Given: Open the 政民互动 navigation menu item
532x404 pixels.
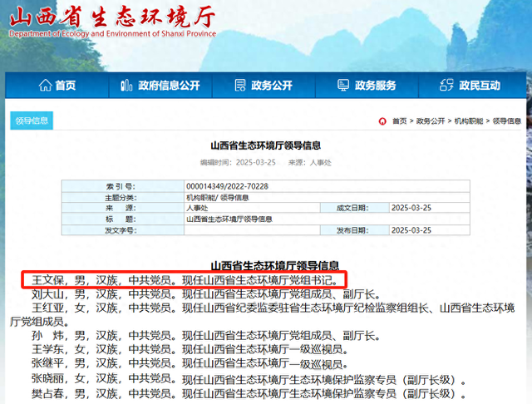Looking at the screenshot, I should [x=480, y=86].
